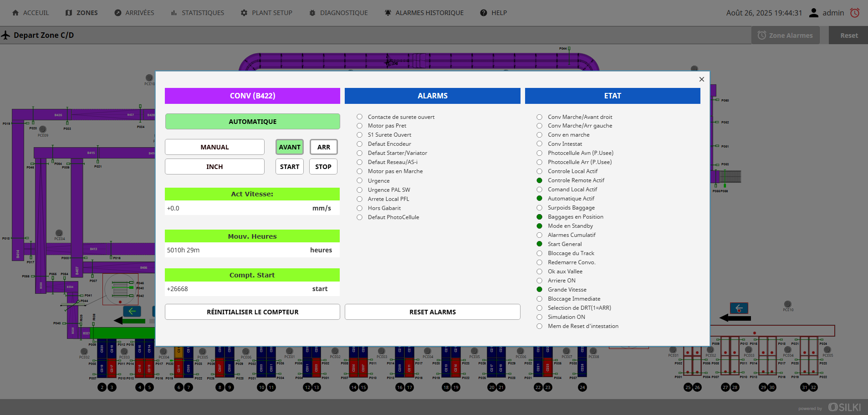Select ARR direction
Viewport: 868px width, 415px height.
[324, 147]
